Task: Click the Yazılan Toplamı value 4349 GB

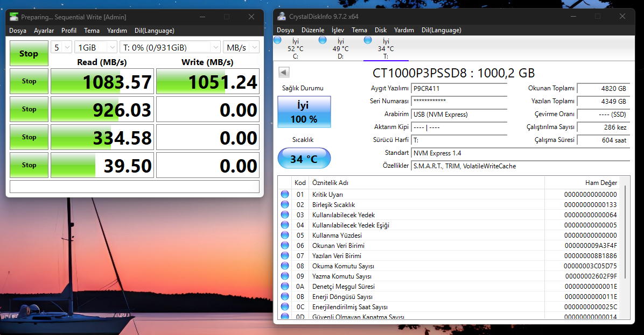Action: (603, 101)
